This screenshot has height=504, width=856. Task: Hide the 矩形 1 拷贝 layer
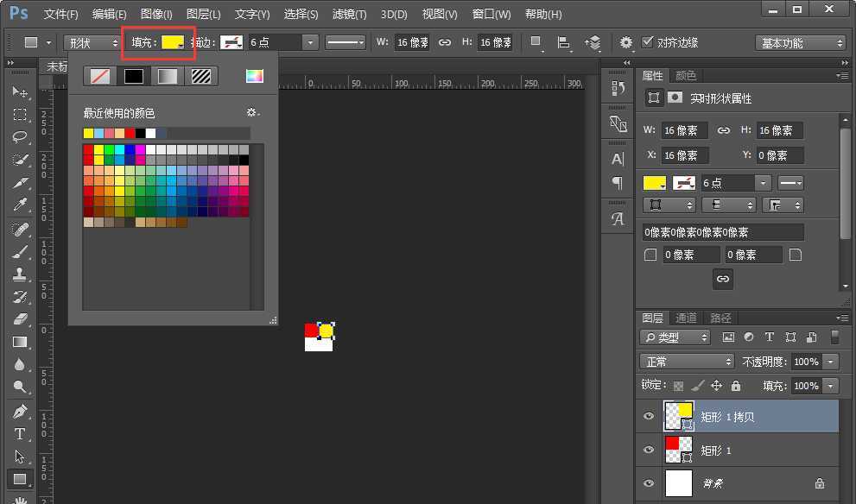click(650, 417)
